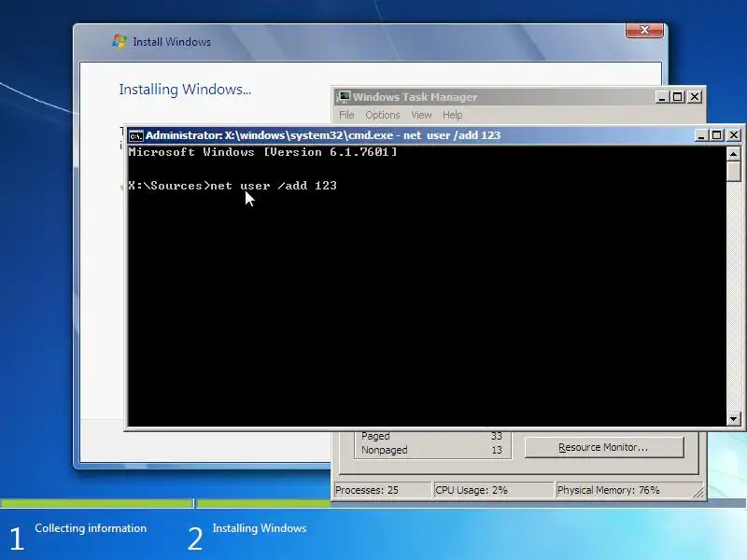Maximize the Windows Task Manager window
Viewport: 747px width, 560px height.
pyautogui.click(x=678, y=97)
